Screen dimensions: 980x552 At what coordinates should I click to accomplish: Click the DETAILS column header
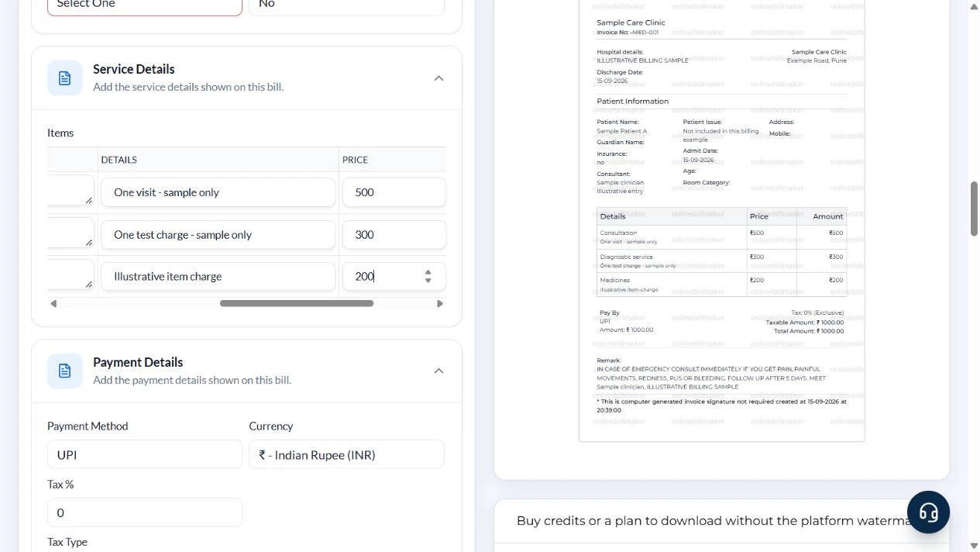119,160
